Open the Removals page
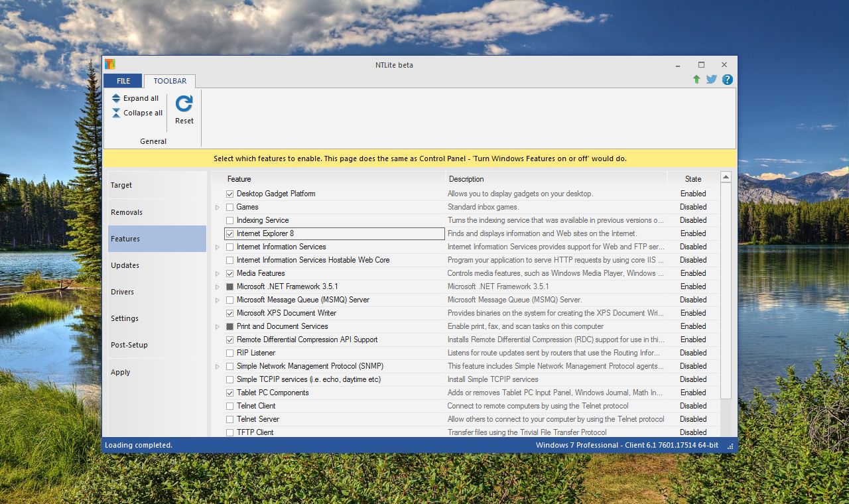This screenshot has height=504, width=849. [x=157, y=212]
